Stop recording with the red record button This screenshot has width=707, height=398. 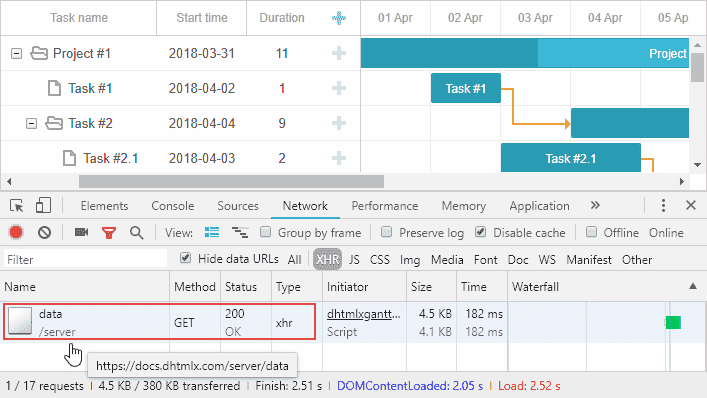point(16,233)
